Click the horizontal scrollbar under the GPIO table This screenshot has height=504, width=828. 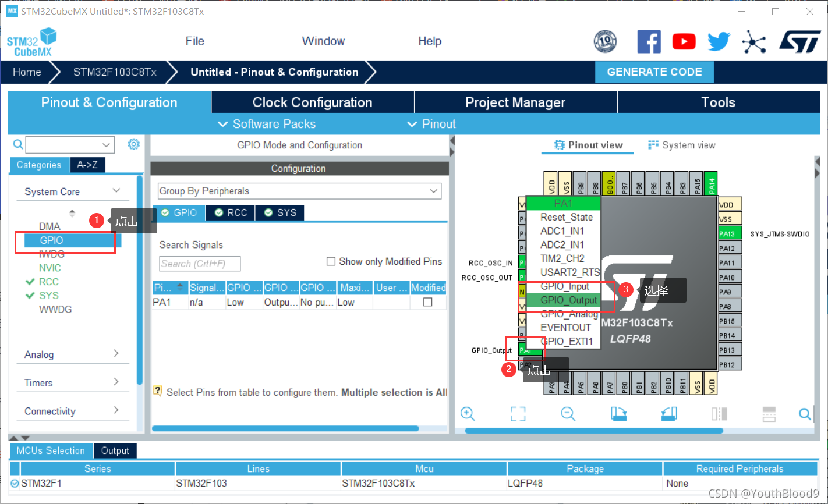285,428
